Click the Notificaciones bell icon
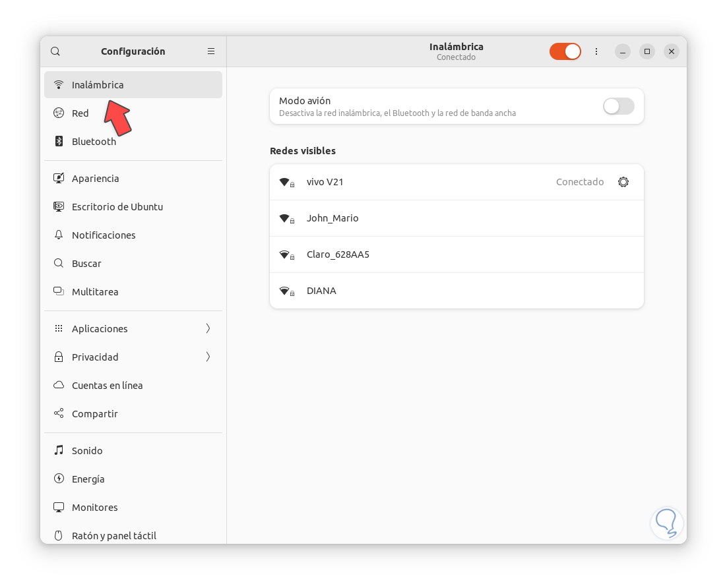Viewport: 727px width, 588px height. 59,235
